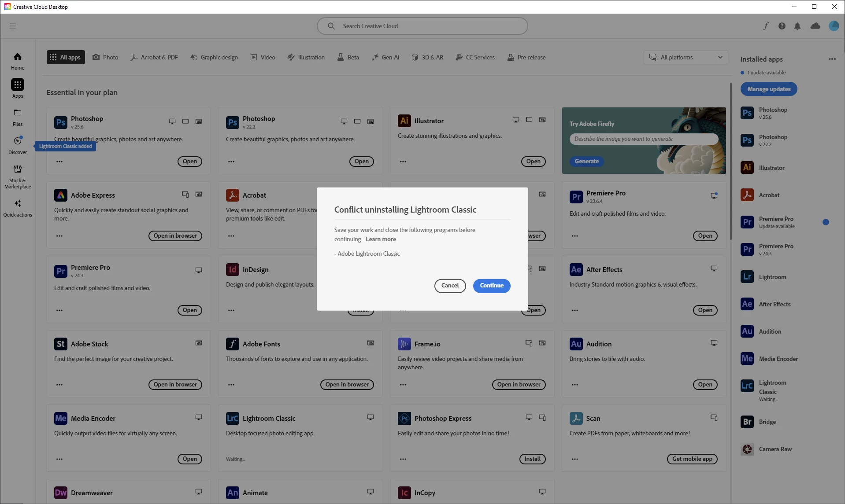Click Lightroom Classic LrC card icon
The image size is (845, 504).
(x=233, y=418)
